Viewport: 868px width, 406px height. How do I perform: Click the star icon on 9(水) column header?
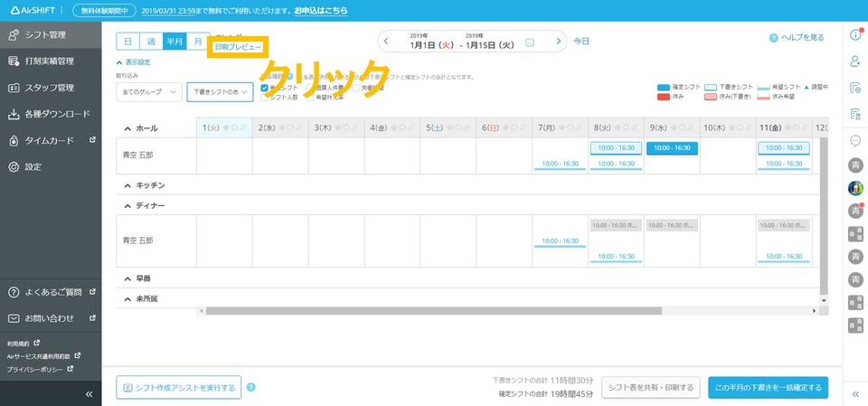pyautogui.click(x=674, y=128)
